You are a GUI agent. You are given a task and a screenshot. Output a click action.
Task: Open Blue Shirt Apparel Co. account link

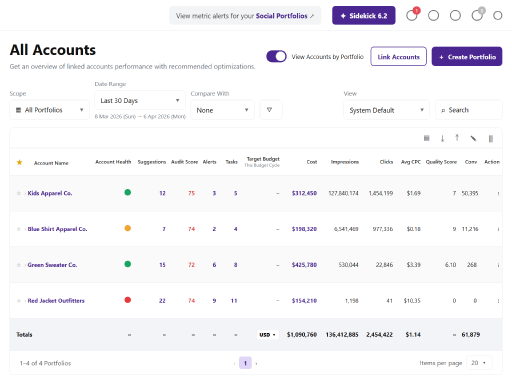[x=57, y=229]
